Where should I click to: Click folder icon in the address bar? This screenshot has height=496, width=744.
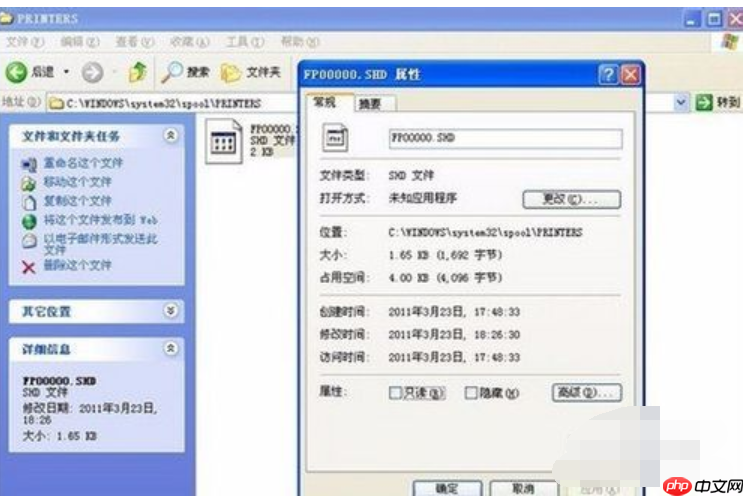(x=56, y=103)
